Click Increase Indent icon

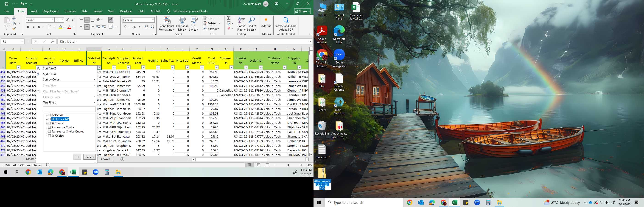coord(104,27)
